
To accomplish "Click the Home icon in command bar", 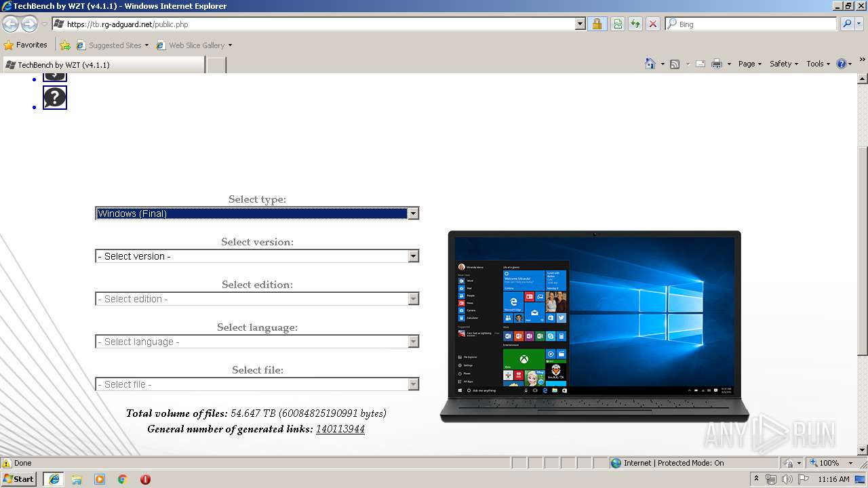I will click(650, 64).
